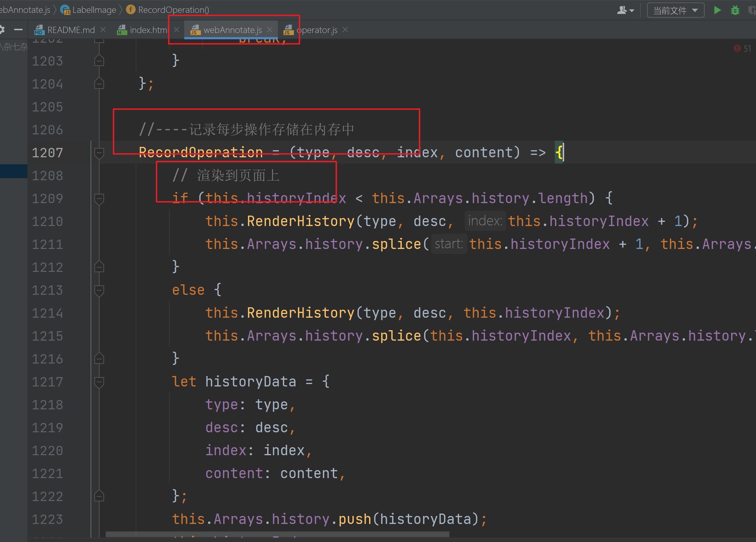Click the else keyword on line 1213
Screen dimensions: 756x542
188,290
